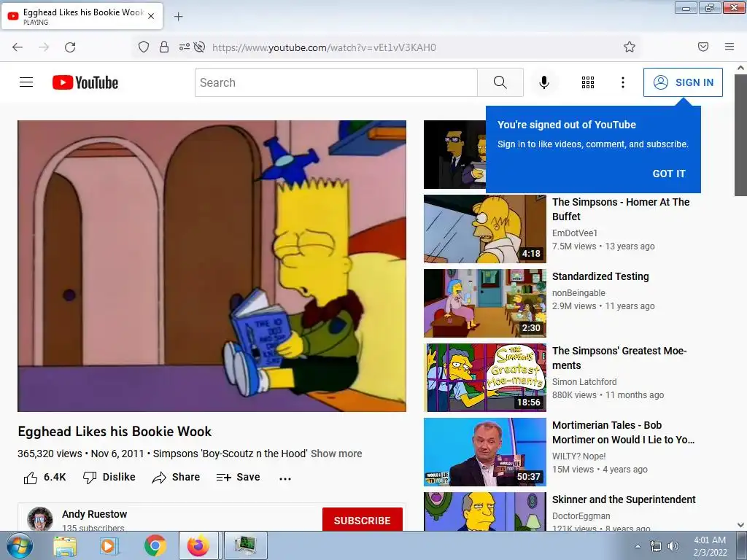Open the Homer At The Buffet thumbnail
Screen dimensions: 747x560
tap(485, 228)
